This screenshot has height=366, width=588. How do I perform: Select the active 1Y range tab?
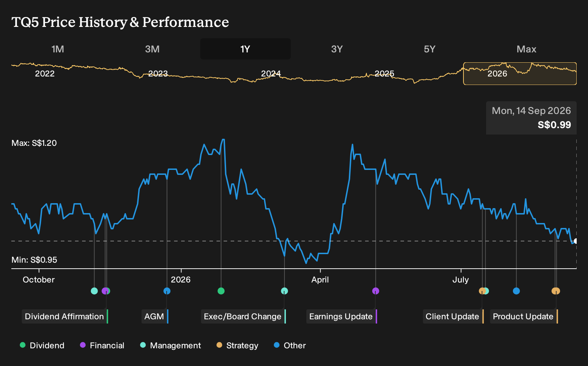[x=246, y=49]
